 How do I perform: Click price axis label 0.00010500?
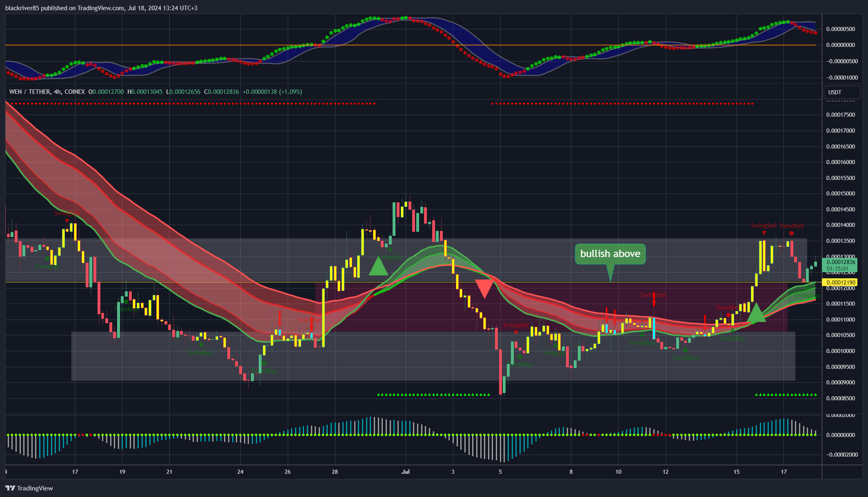[x=840, y=335]
